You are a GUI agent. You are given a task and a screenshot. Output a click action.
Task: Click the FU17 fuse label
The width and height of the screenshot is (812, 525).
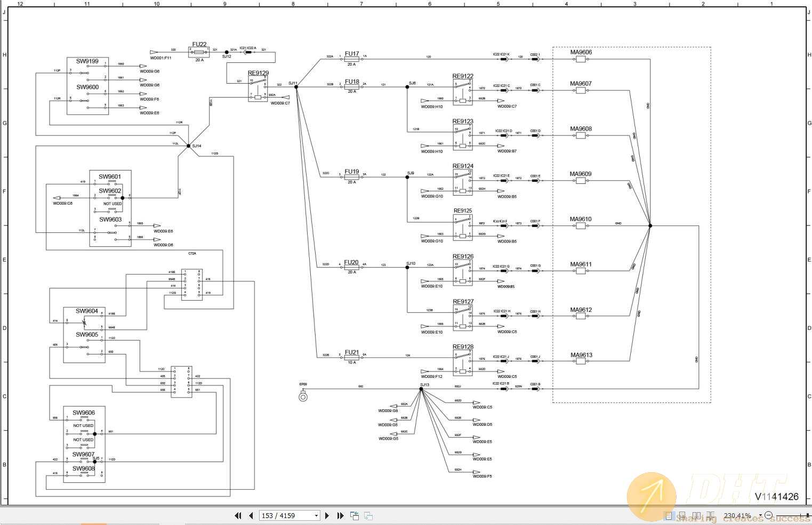[x=352, y=54]
